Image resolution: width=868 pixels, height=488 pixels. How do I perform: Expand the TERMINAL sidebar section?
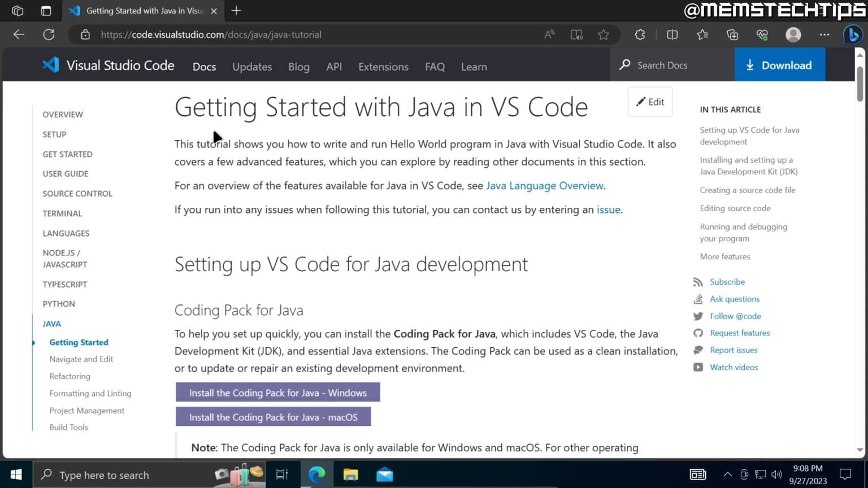62,213
